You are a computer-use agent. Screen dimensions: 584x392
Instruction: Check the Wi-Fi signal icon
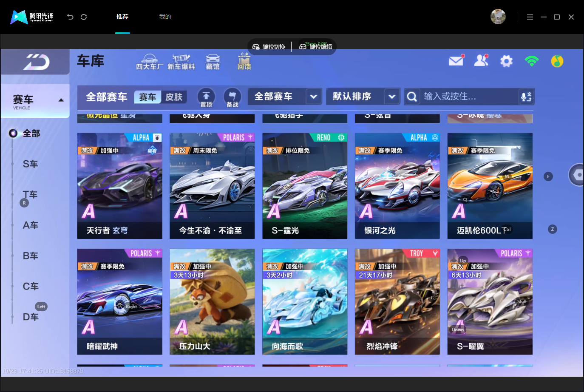click(x=532, y=61)
